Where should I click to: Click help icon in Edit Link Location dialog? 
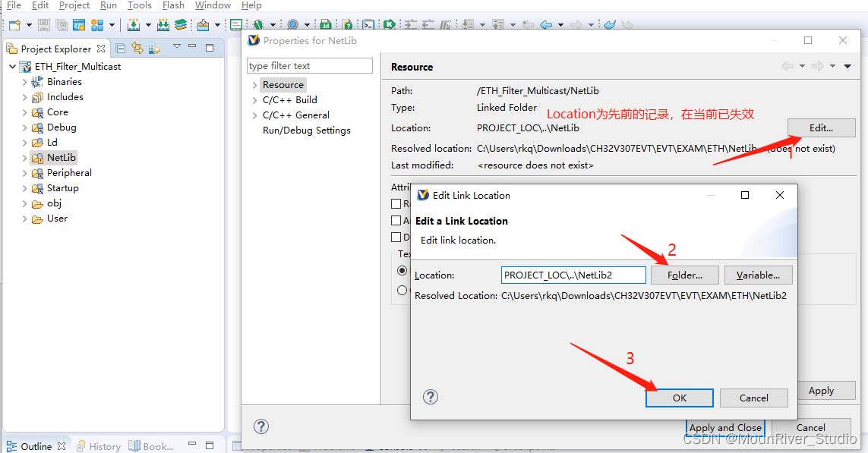430,397
